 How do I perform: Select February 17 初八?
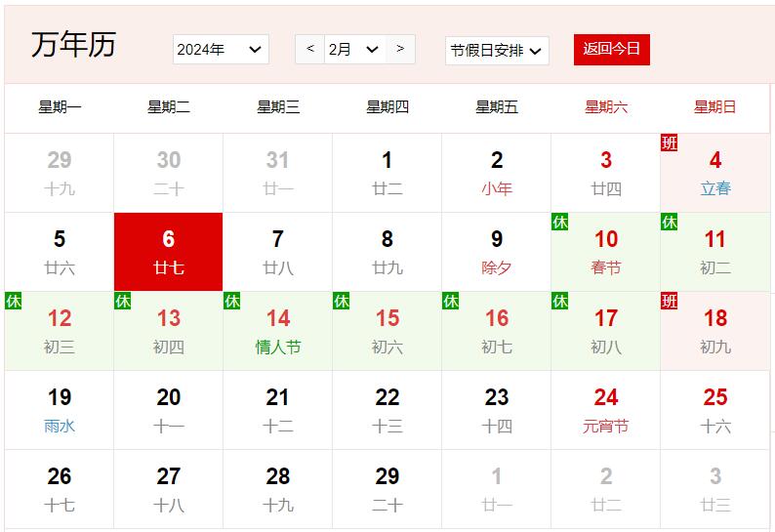[605, 331]
